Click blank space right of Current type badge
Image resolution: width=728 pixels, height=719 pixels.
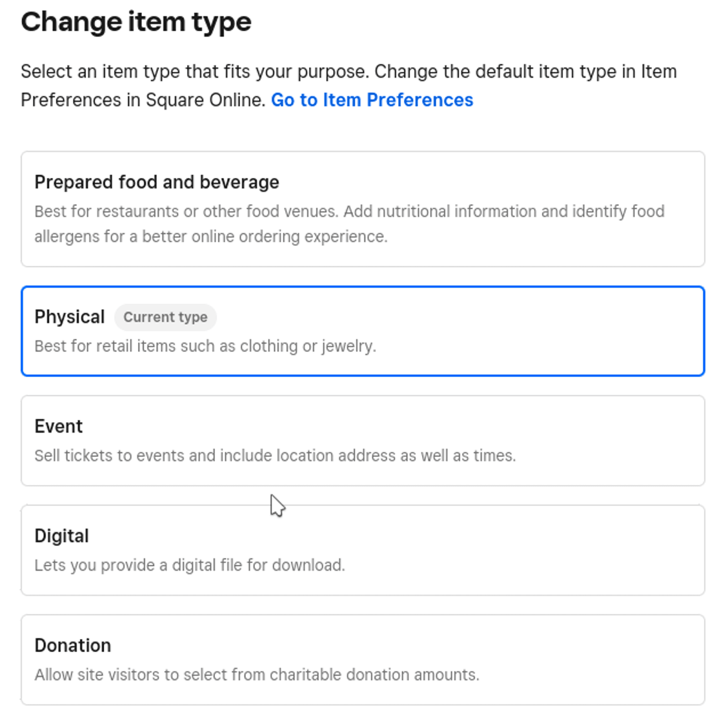[455, 317]
